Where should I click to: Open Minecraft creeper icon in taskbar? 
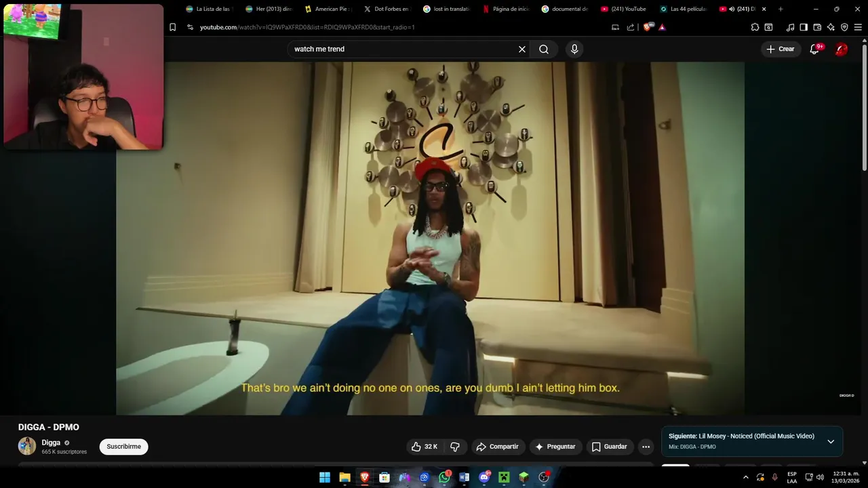click(504, 477)
